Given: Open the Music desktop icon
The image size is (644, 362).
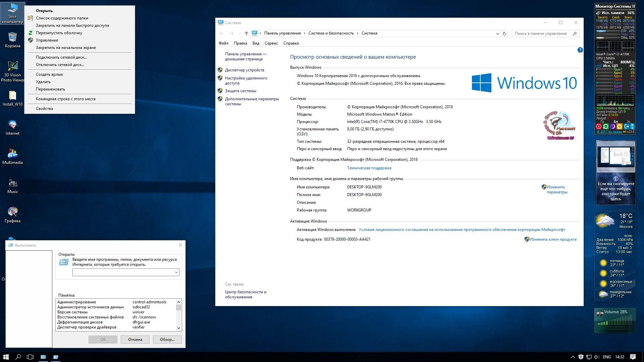Looking at the screenshot, I should [x=12, y=186].
